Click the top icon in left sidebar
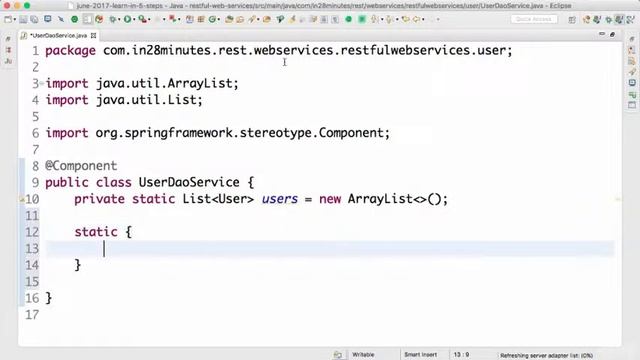The height and width of the screenshot is (360, 640). coord(8,39)
